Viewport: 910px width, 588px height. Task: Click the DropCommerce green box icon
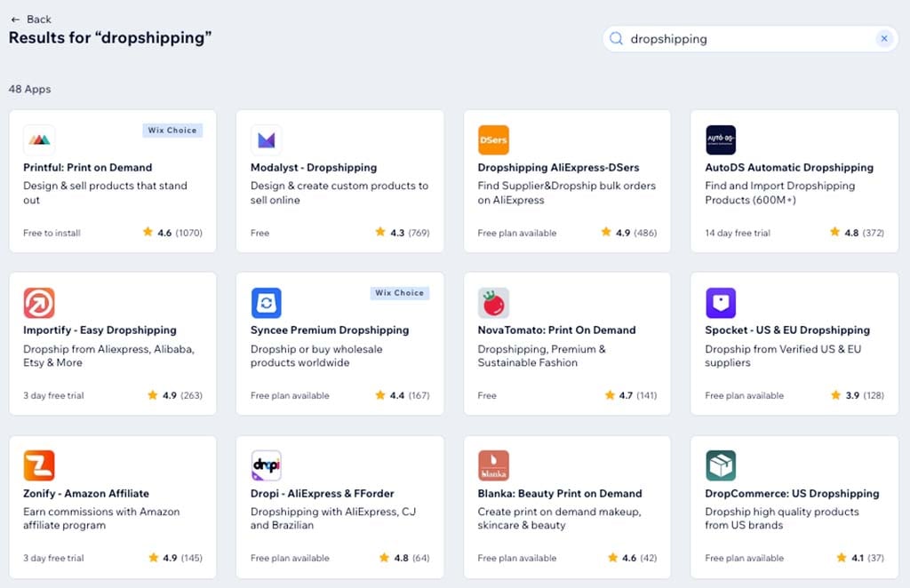(x=721, y=465)
